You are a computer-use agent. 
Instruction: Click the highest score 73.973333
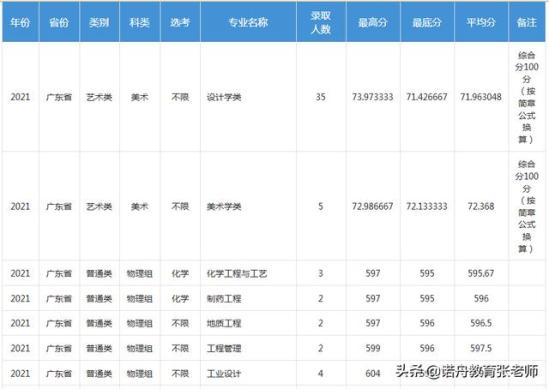(373, 97)
